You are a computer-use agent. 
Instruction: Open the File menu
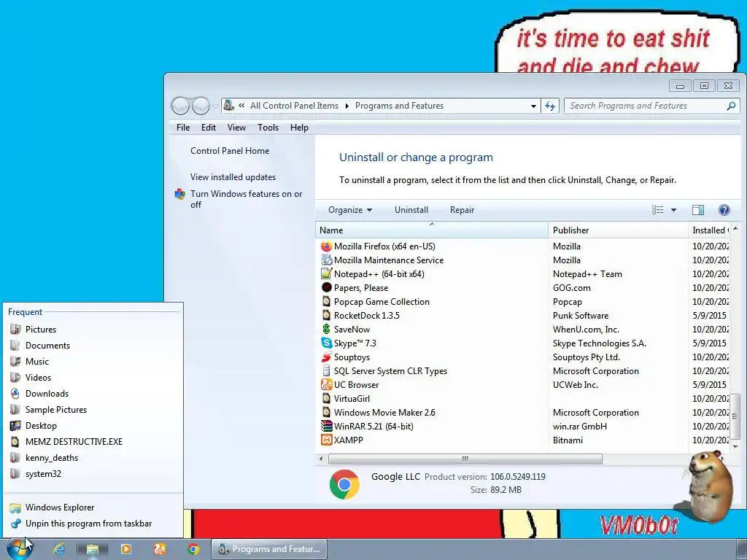183,128
